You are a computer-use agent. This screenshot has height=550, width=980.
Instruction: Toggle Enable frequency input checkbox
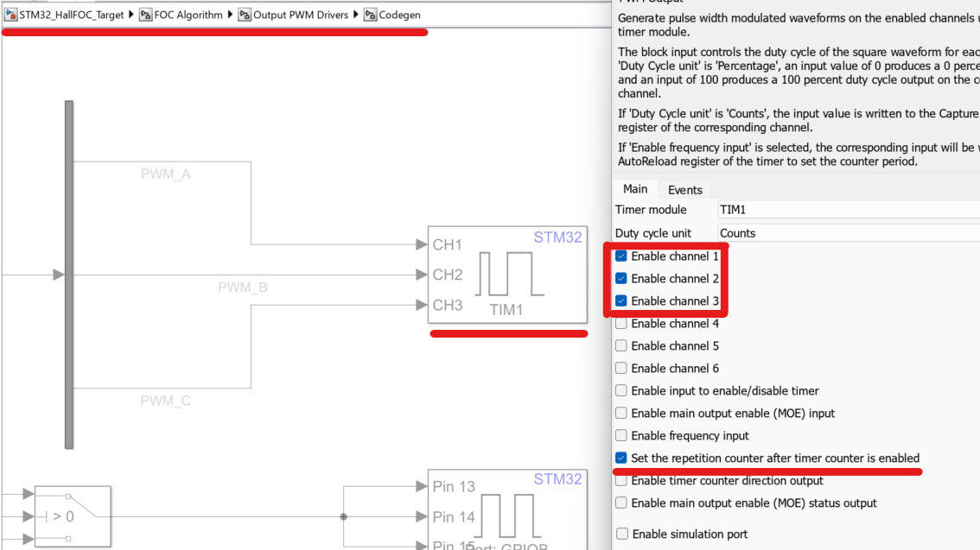click(x=620, y=436)
